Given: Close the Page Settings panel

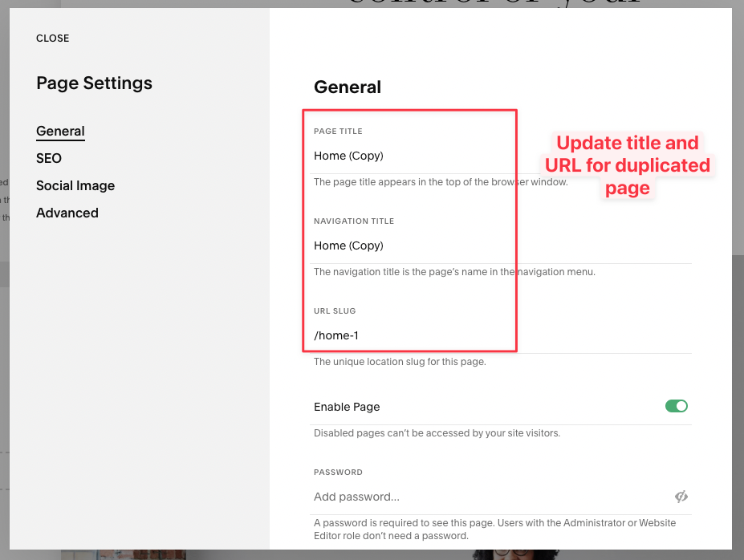Looking at the screenshot, I should (51, 38).
